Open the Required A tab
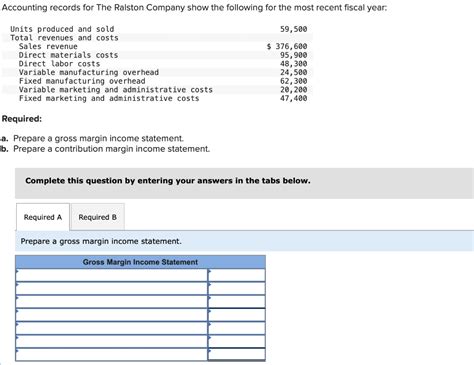The height and width of the screenshot is (365, 474). coord(43,217)
